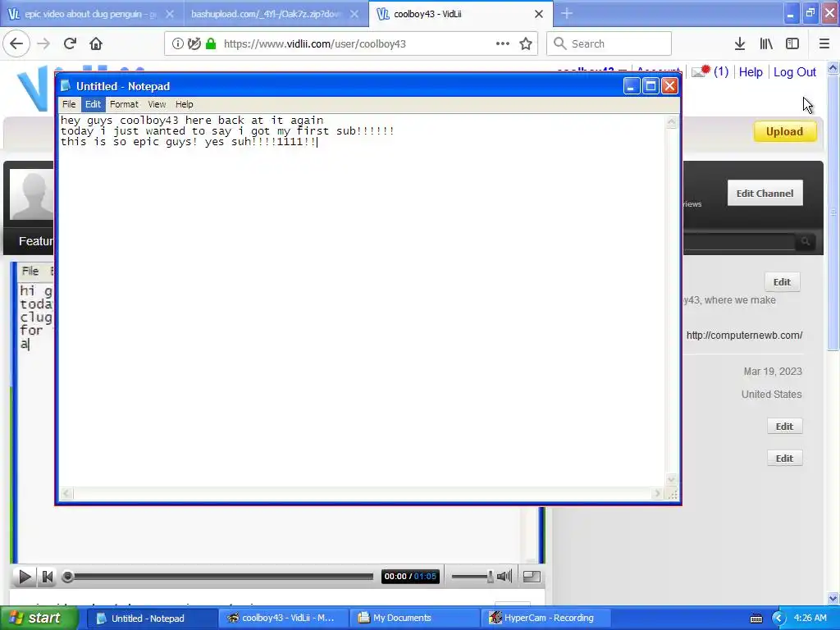Play the featured video

(25, 577)
